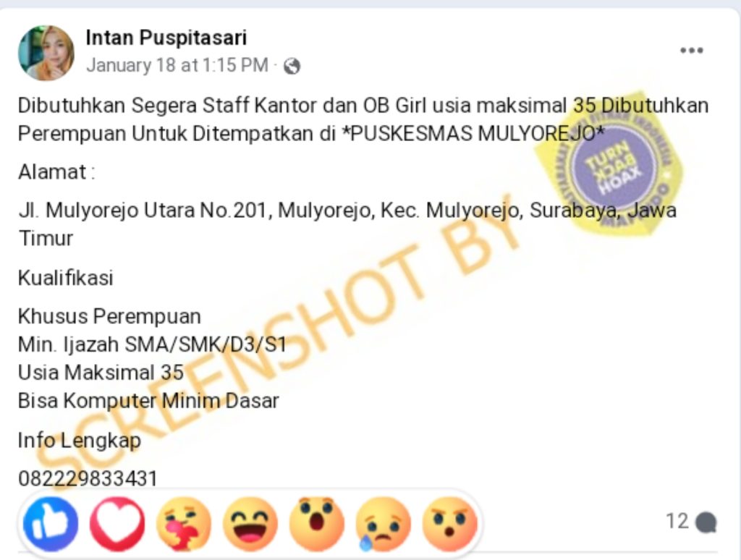741x560 pixels.
Task: Click the PUSKESMAS MULYOREJO text
Action: (x=473, y=134)
